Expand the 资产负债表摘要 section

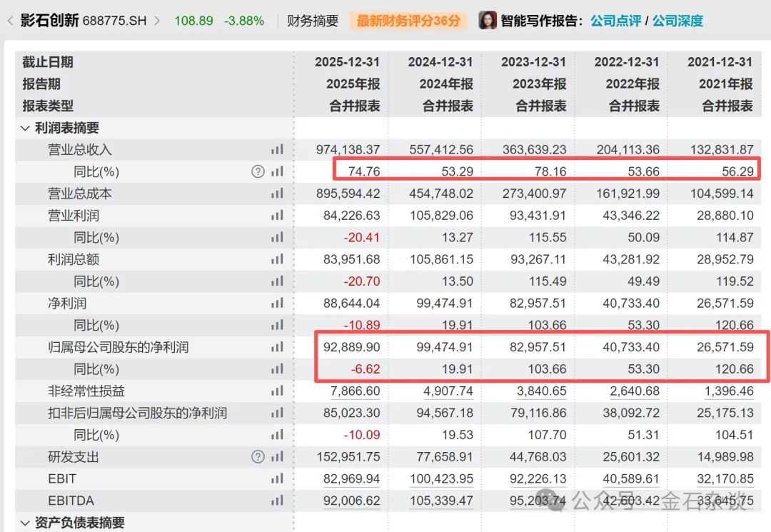25,522
